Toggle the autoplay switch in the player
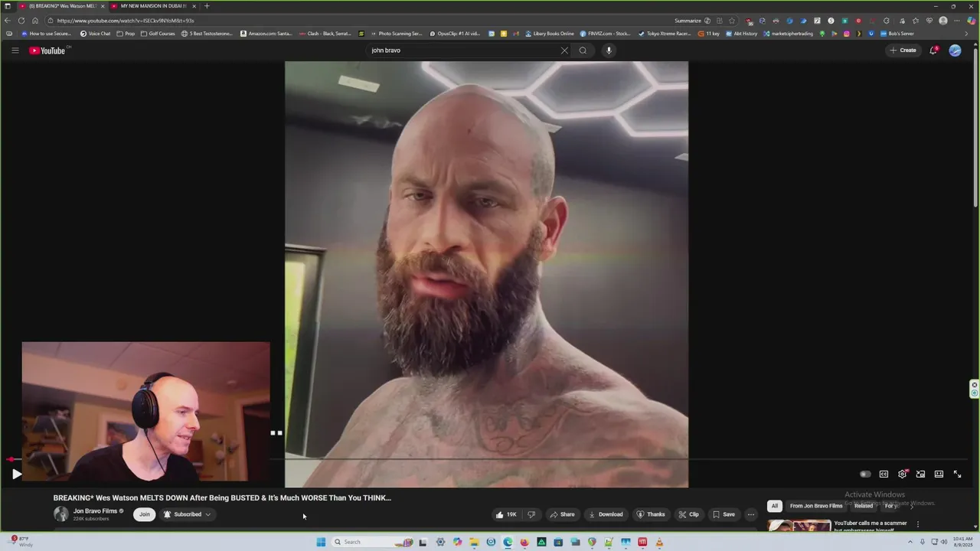Image resolution: width=980 pixels, height=551 pixels. point(865,474)
